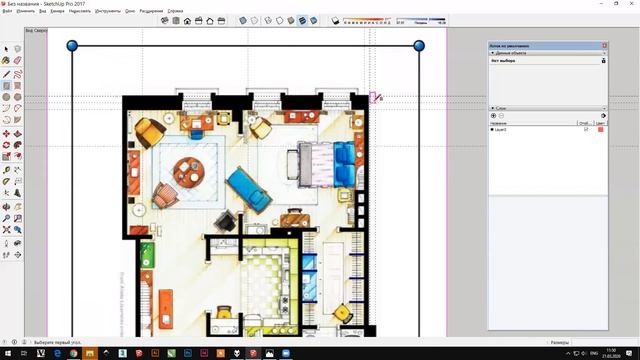Screen dimensions: 640x360
Task: Switch to Iso view in toolbar
Action: pyautogui.click(x=164, y=20)
